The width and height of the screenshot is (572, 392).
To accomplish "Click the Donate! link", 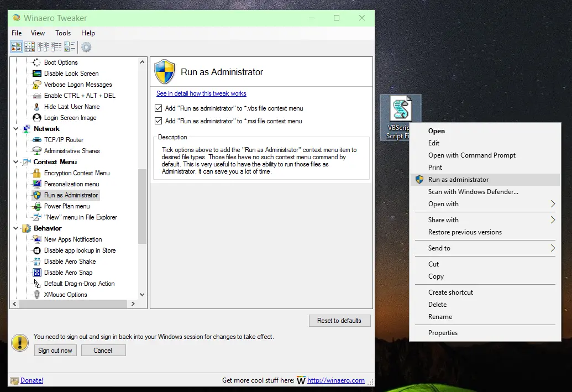I will 32,380.
